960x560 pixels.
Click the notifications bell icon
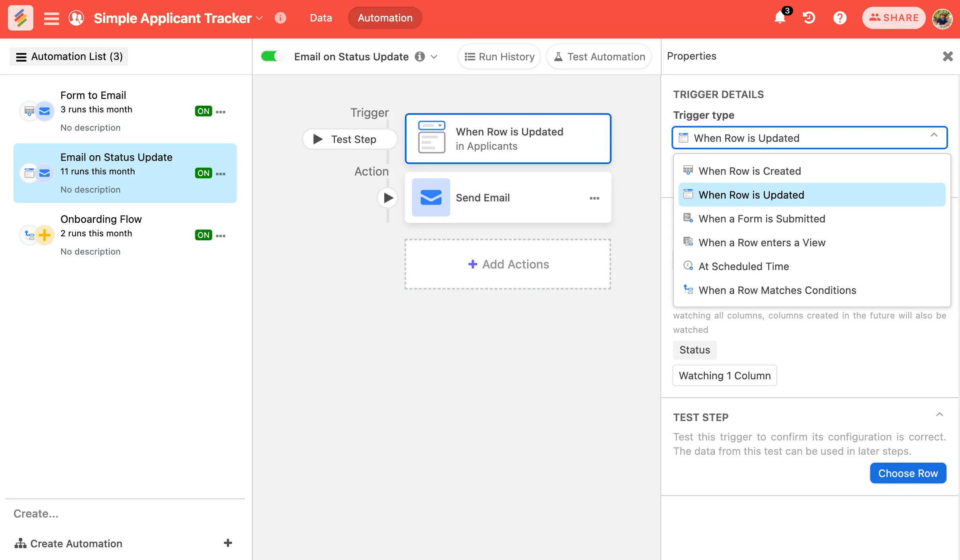[780, 18]
